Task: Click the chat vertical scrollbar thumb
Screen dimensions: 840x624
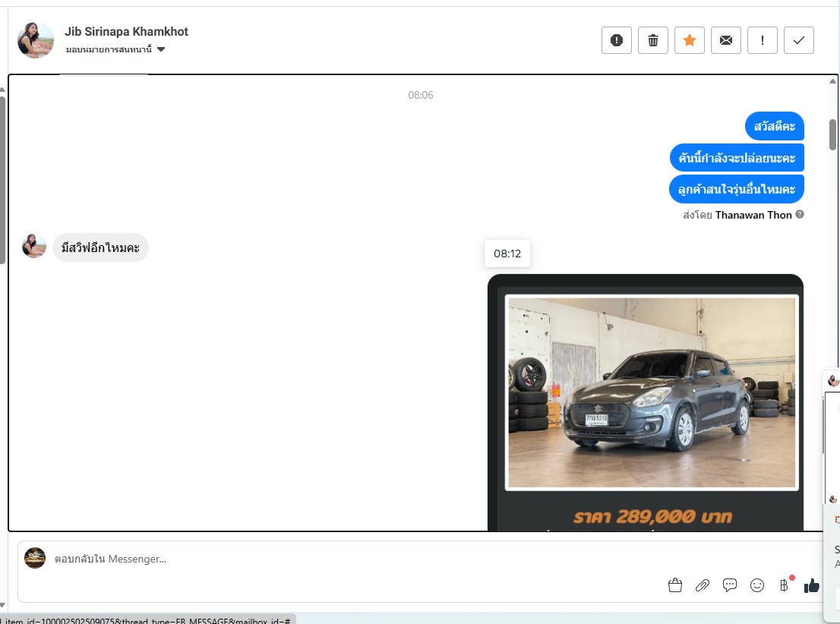Action: pos(832,134)
